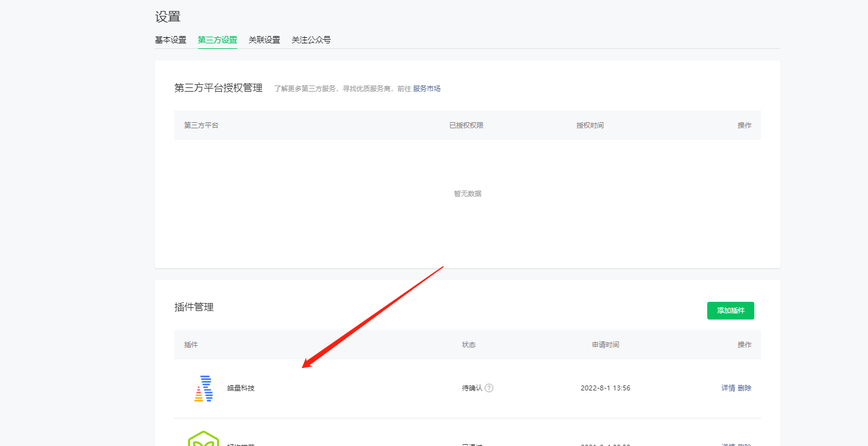The height and width of the screenshot is (446, 868).
Task: Open 详情 for the 皓量科技 plugin
Action: click(x=728, y=388)
